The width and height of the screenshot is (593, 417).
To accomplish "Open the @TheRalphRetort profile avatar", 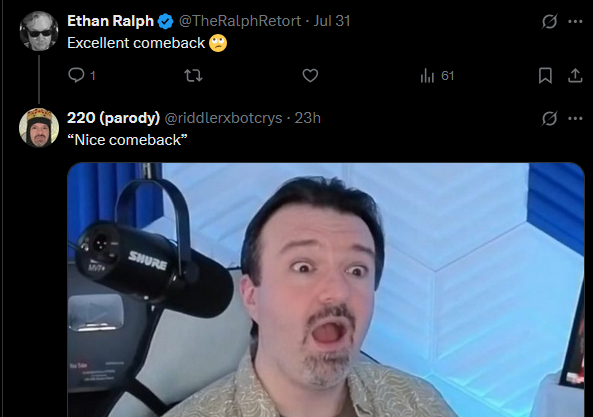I will tap(39, 31).
